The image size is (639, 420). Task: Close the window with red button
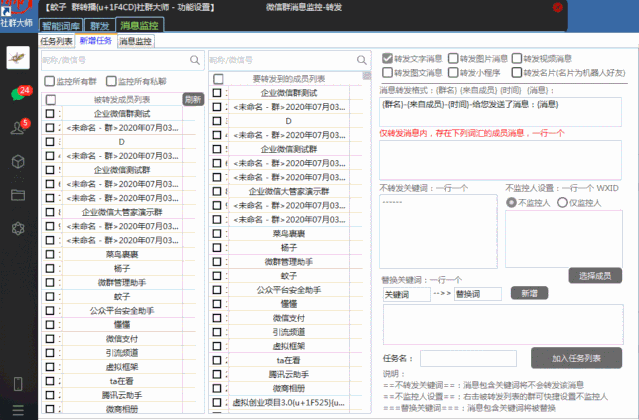(557, 7)
